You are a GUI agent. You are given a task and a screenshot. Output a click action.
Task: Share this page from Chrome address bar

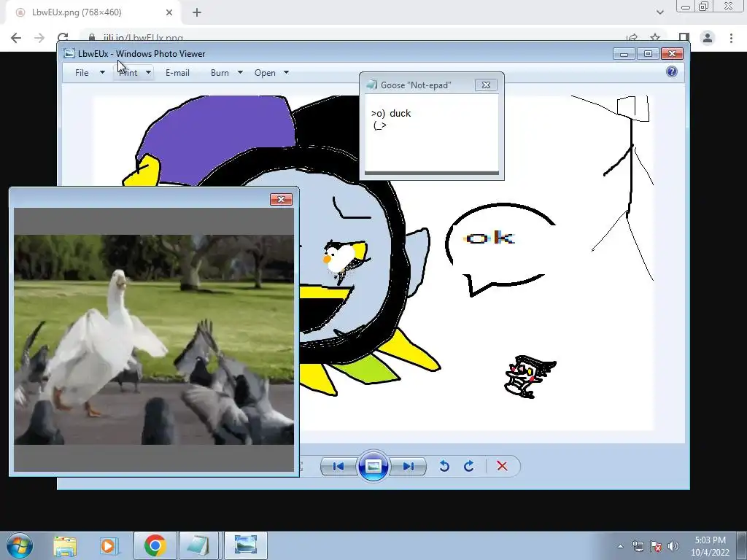pos(632,38)
